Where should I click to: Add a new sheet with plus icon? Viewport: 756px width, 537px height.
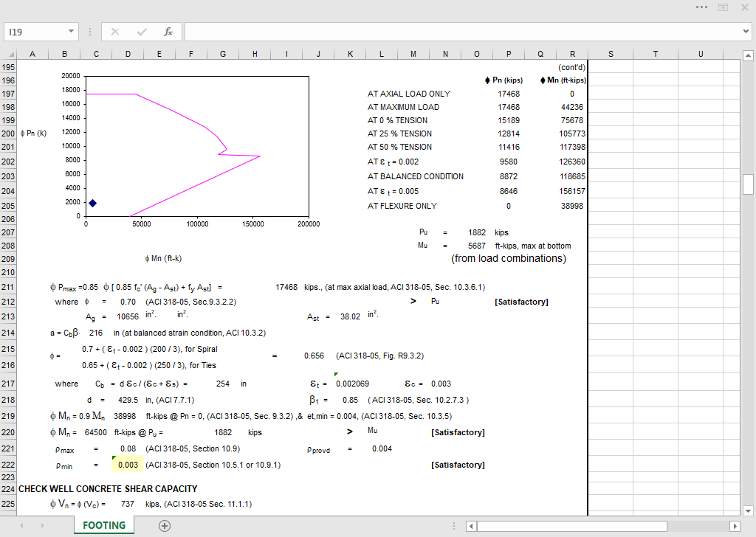tap(165, 526)
